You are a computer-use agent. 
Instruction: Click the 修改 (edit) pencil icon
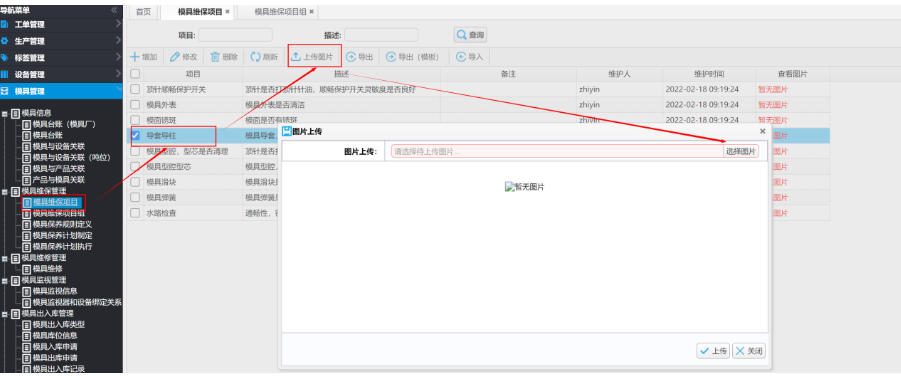pyautogui.click(x=175, y=57)
